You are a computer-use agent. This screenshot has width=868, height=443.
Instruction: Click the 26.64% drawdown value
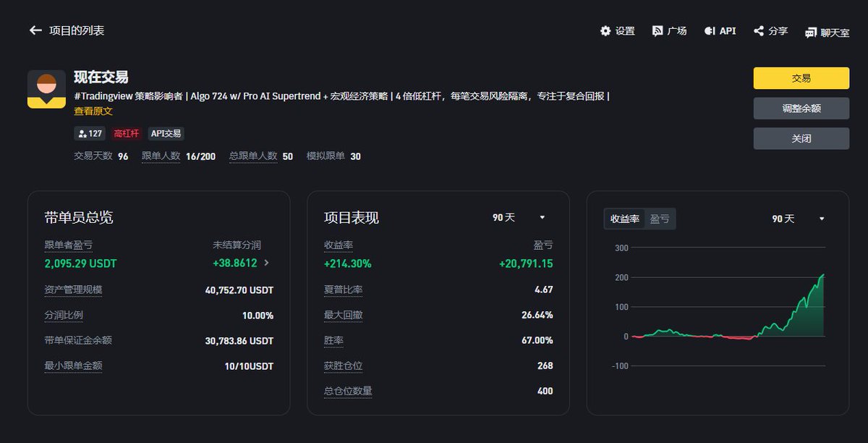[x=537, y=316]
